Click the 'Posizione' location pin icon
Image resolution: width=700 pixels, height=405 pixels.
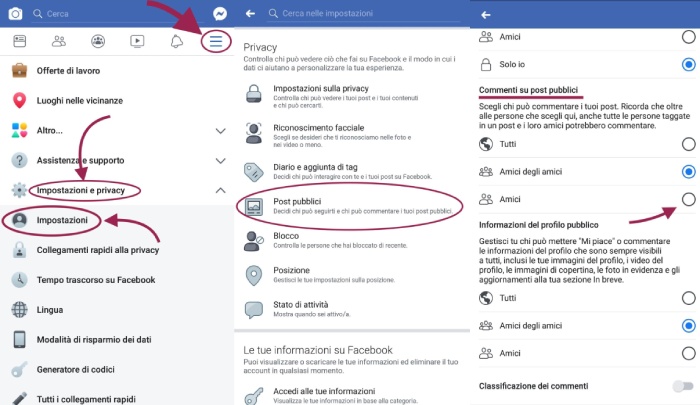tap(254, 276)
